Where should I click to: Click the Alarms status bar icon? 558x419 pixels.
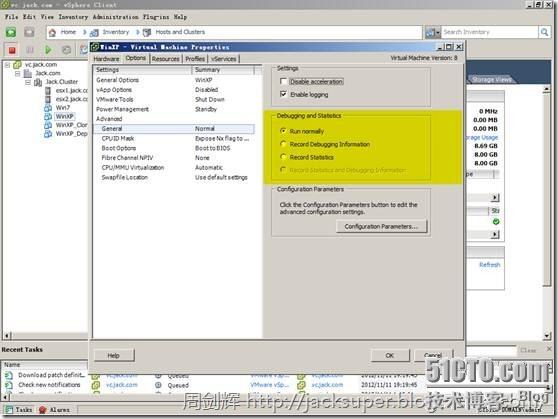(x=43, y=410)
